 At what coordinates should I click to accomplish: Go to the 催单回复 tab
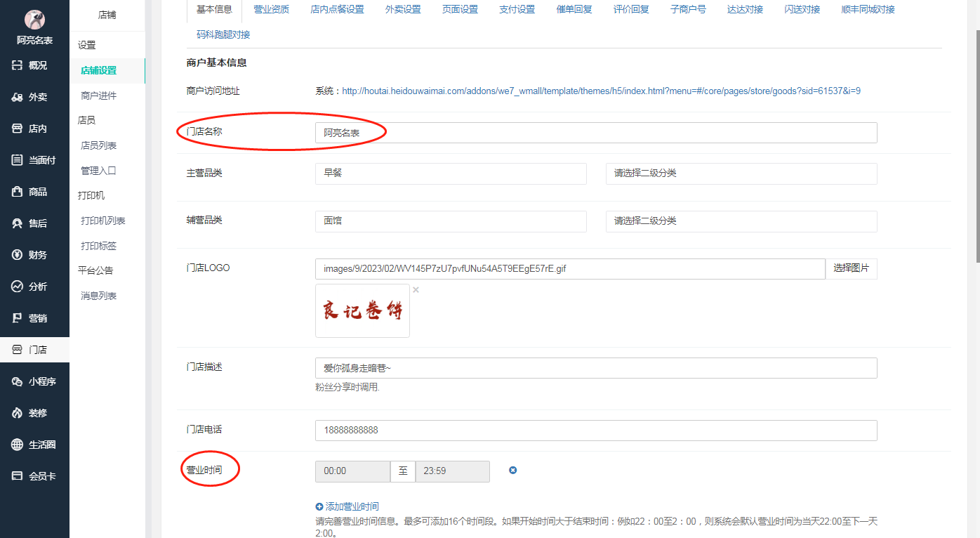574,10
